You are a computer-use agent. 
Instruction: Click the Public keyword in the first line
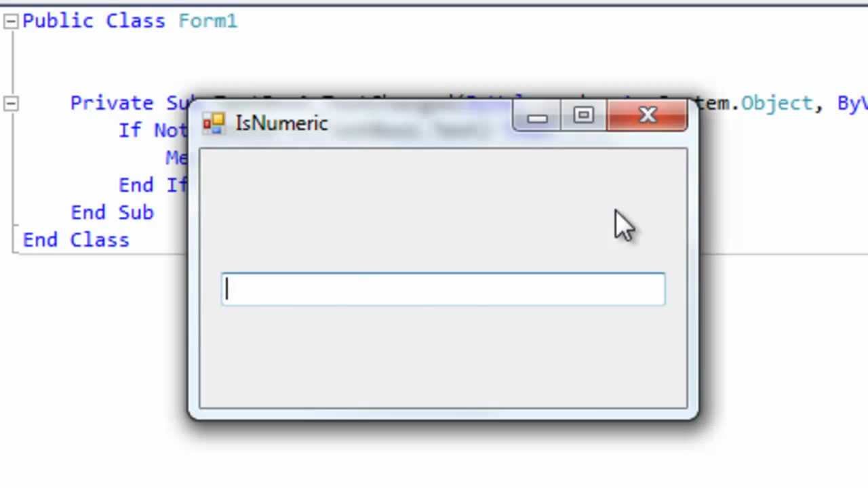[x=58, y=21]
